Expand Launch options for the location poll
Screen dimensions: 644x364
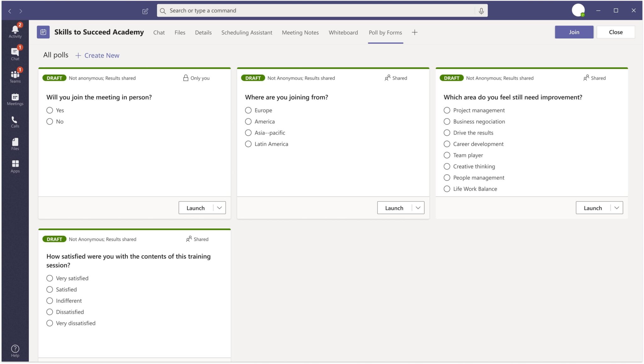coord(418,208)
